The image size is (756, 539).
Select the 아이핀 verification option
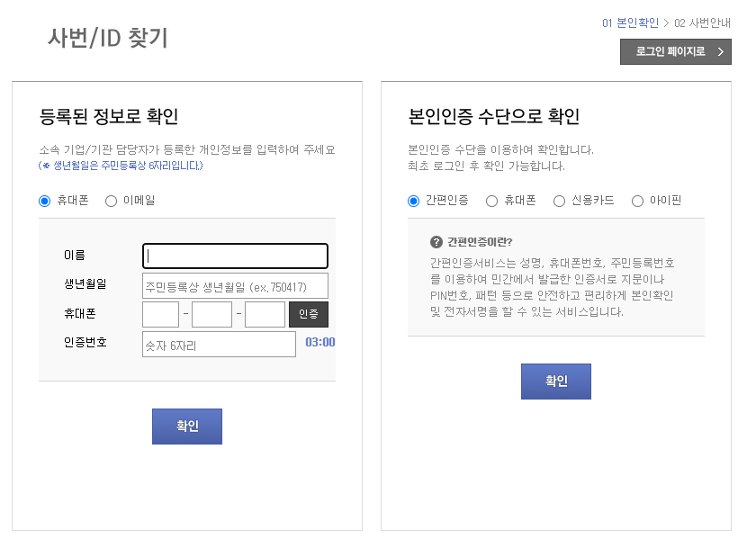click(637, 201)
